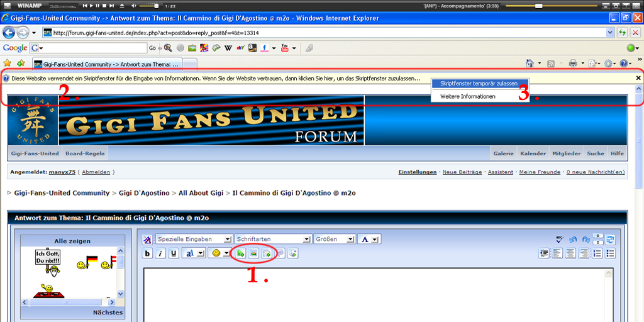Select Gigi-Fans-United Community browser tab

click(x=107, y=65)
